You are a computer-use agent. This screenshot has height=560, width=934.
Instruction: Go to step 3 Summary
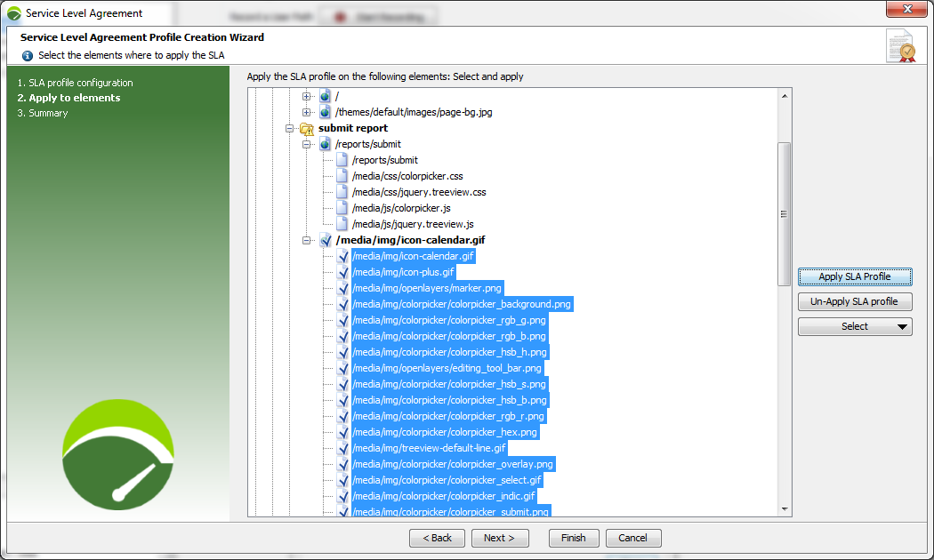click(43, 113)
